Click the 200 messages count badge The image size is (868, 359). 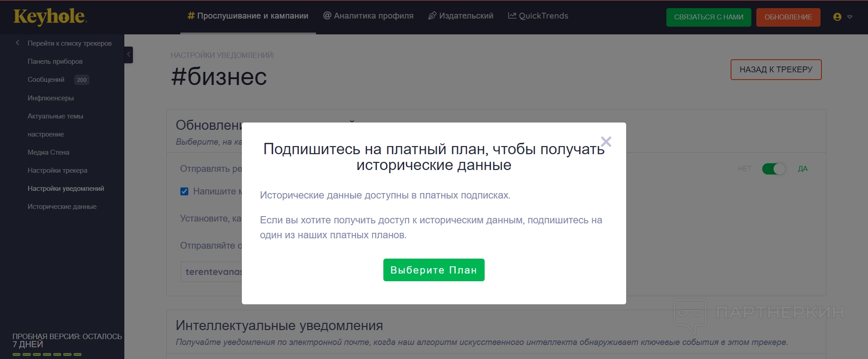(82, 80)
